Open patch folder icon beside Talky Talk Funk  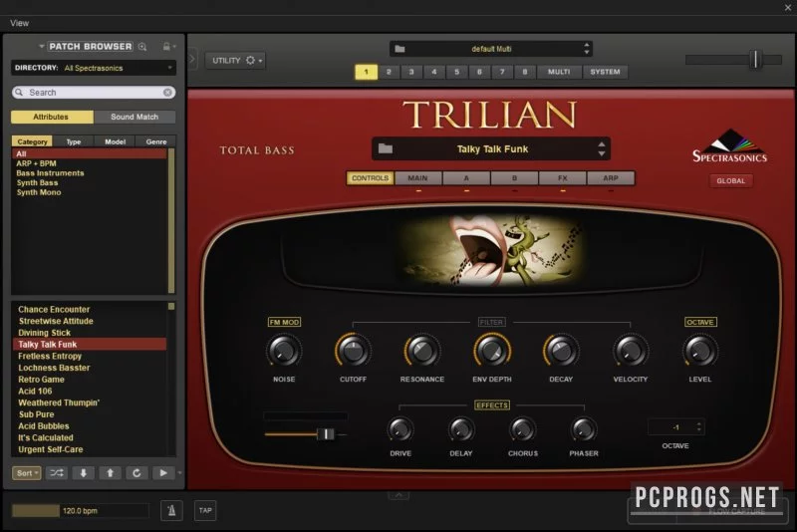click(x=386, y=148)
